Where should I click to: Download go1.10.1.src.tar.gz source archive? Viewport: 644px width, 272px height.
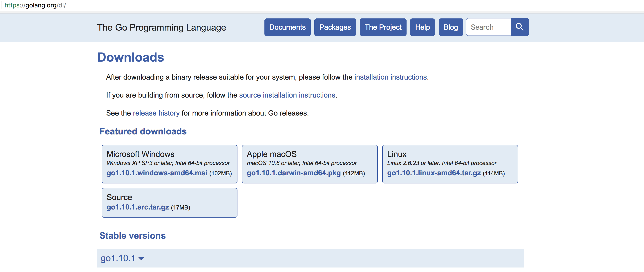(x=138, y=207)
